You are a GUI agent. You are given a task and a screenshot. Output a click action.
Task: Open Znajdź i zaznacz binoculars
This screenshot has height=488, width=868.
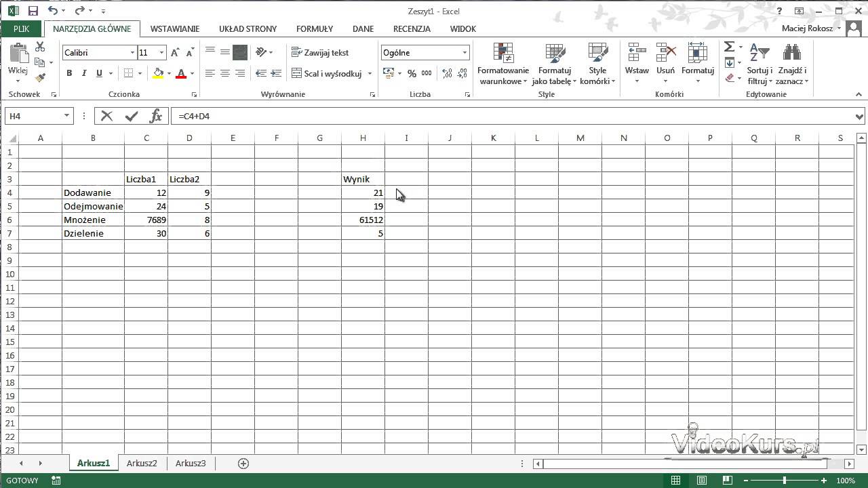(792, 65)
